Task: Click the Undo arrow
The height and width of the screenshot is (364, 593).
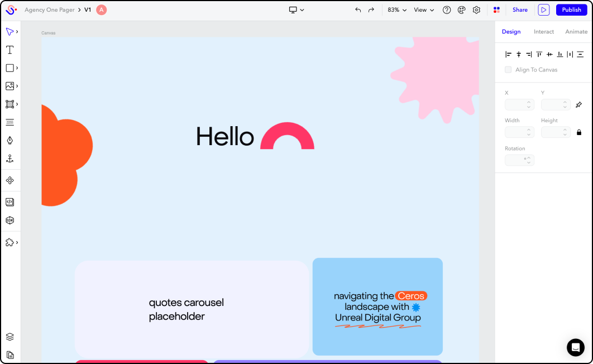Action: click(x=358, y=10)
